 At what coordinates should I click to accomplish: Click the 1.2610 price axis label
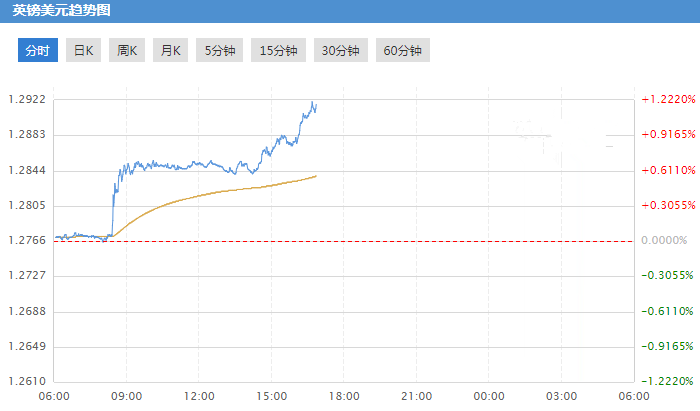[x=27, y=382]
